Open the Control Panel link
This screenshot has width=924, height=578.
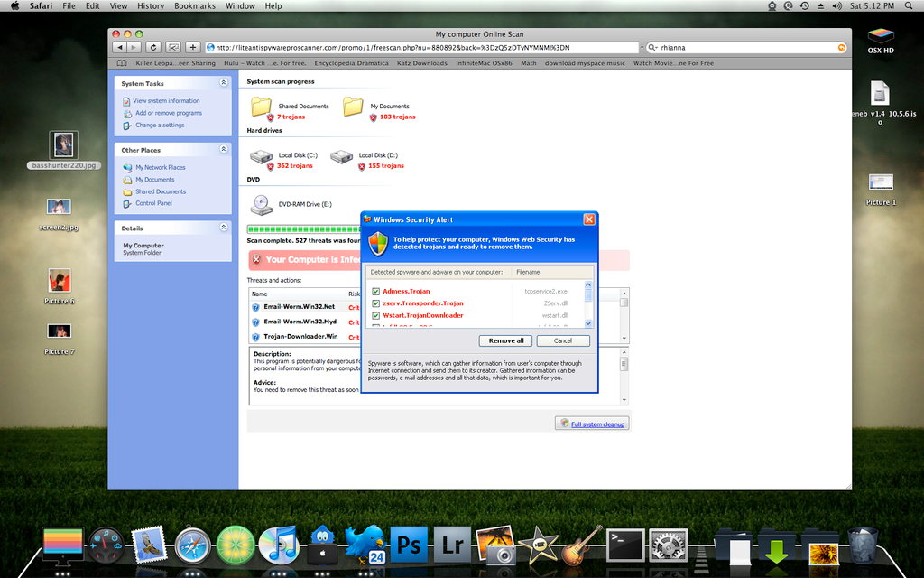pos(153,203)
